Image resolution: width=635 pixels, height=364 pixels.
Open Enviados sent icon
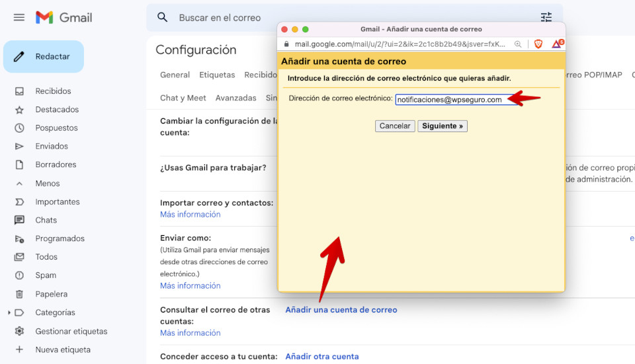pyautogui.click(x=19, y=147)
